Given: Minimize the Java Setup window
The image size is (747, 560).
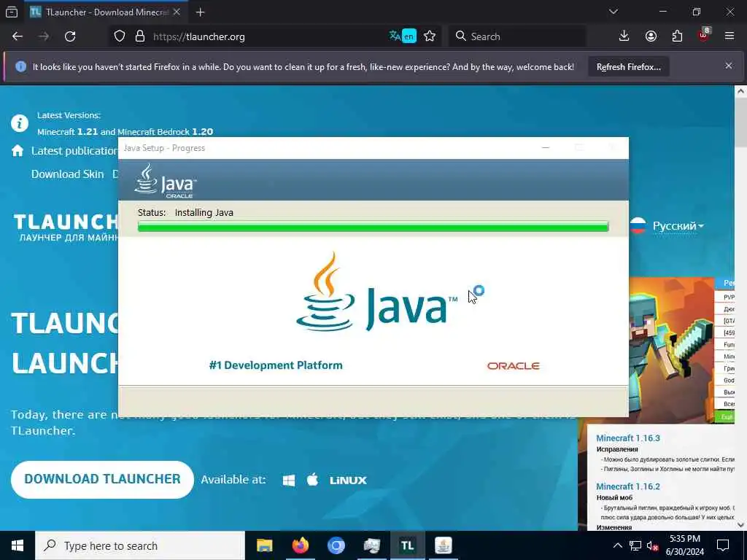Looking at the screenshot, I should point(546,148).
